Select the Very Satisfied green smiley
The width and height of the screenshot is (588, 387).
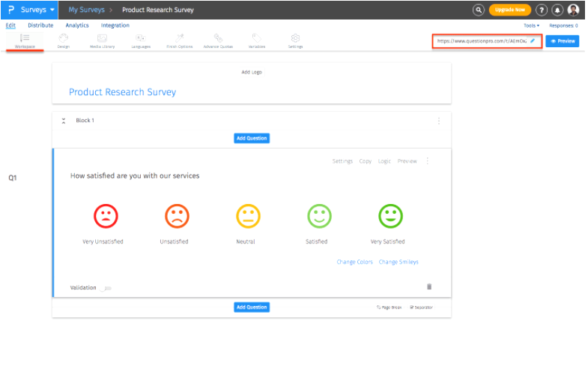pos(390,216)
